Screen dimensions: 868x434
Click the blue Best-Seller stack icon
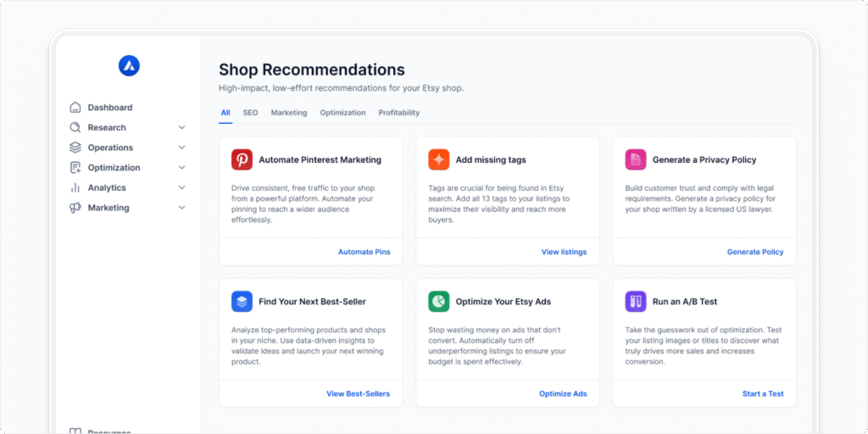[x=242, y=301]
